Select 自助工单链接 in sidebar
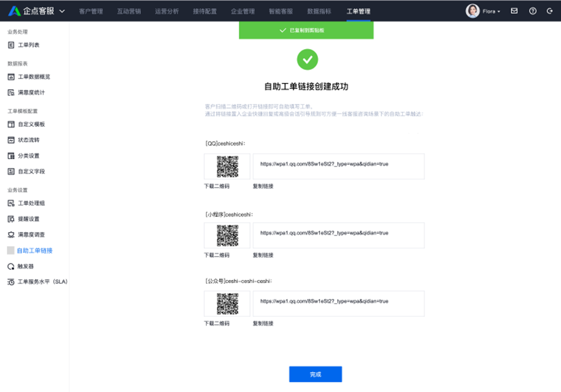 (x=35, y=251)
